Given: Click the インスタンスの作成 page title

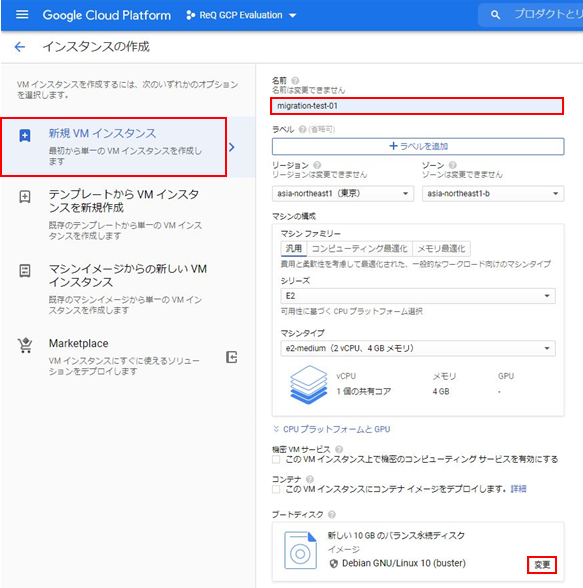Looking at the screenshot, I should coord(96,46).
